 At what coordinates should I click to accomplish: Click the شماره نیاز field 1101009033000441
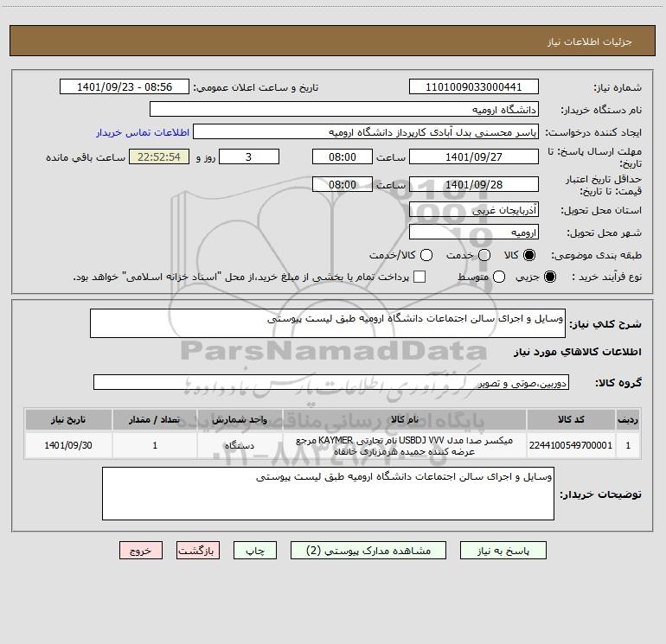pyautogui.click(x=474, y=86)
